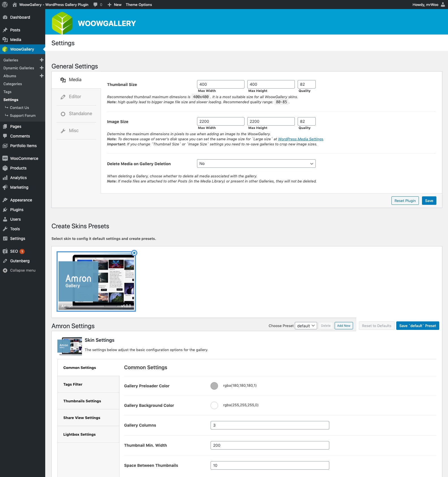Click the user avatar icon at top right
Image resolution: width=448 pixels, height=477 pixels.
coord(443,5)
